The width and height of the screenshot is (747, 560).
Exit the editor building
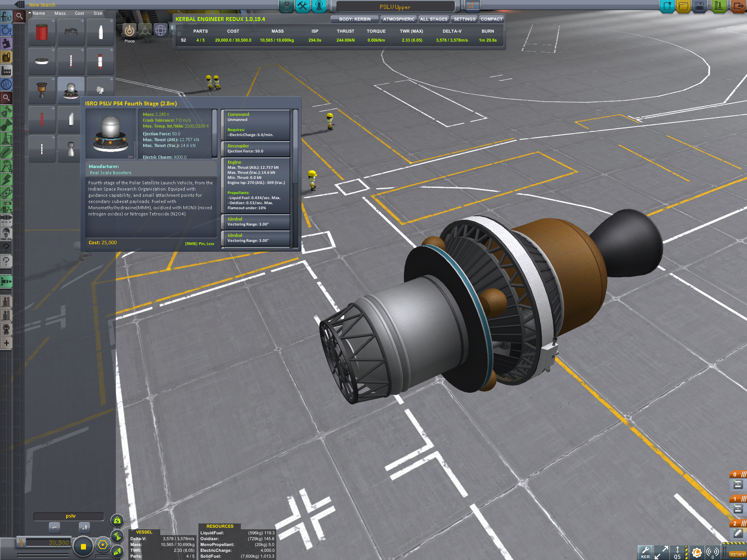[x=738, y=6]
